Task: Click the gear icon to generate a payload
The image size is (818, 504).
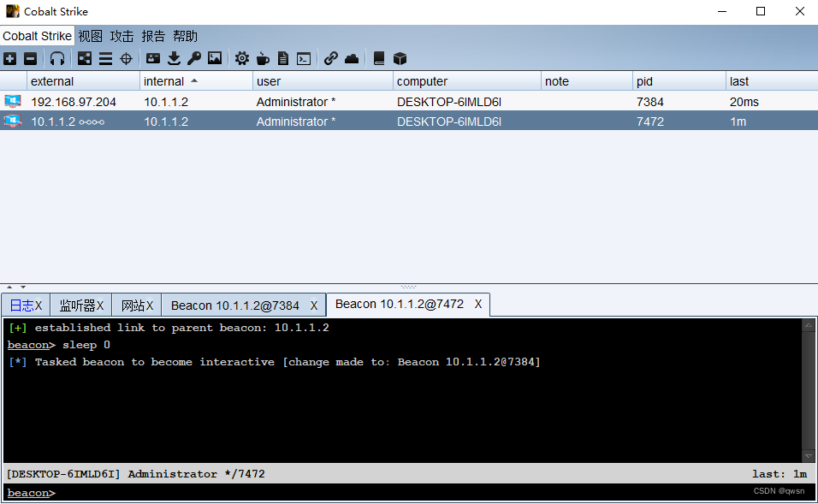Action: tap(241, 58)
